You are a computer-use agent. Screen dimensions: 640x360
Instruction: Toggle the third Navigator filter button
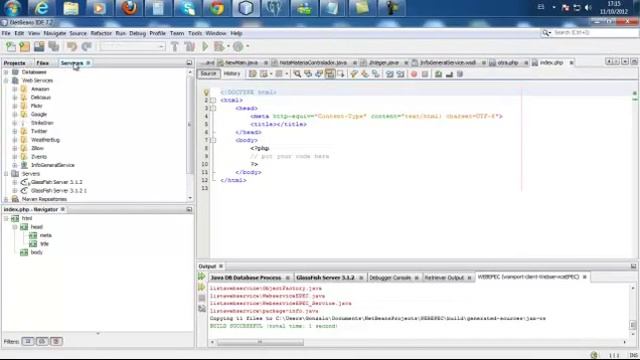coord(56,341)
